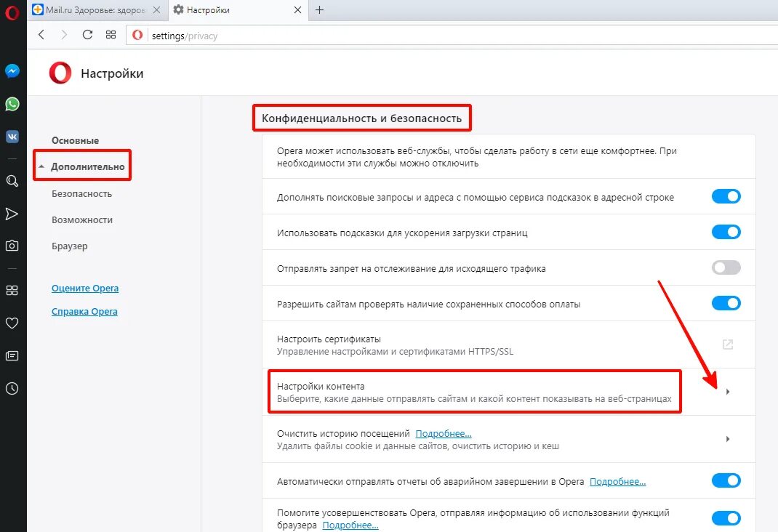
Task: Open Bookmarks heart icon in sidebar
Action: 12,323
